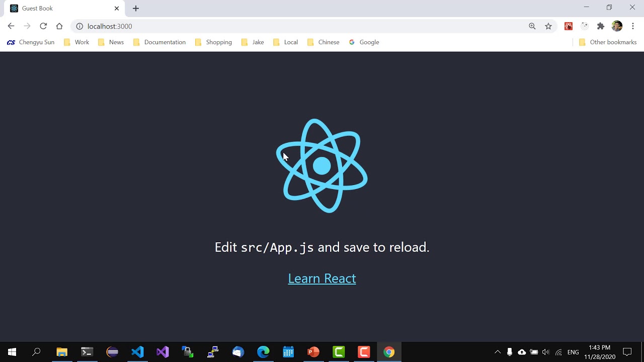644x362 pixels.
Task: Open the clock showing 1:43 PM
Action: point(600,352)
